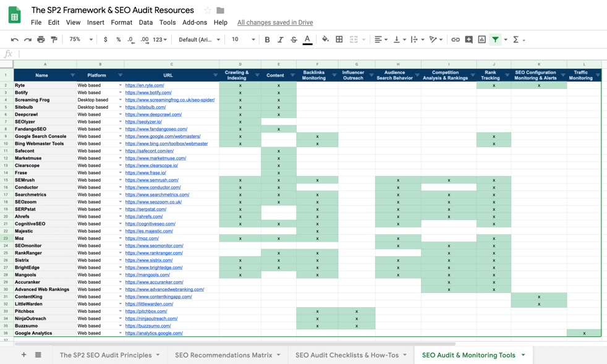The height and width of the screenshot is (364, 607).
Task: Print the spreadsheet via printer icon
Action: pos(41,40)
